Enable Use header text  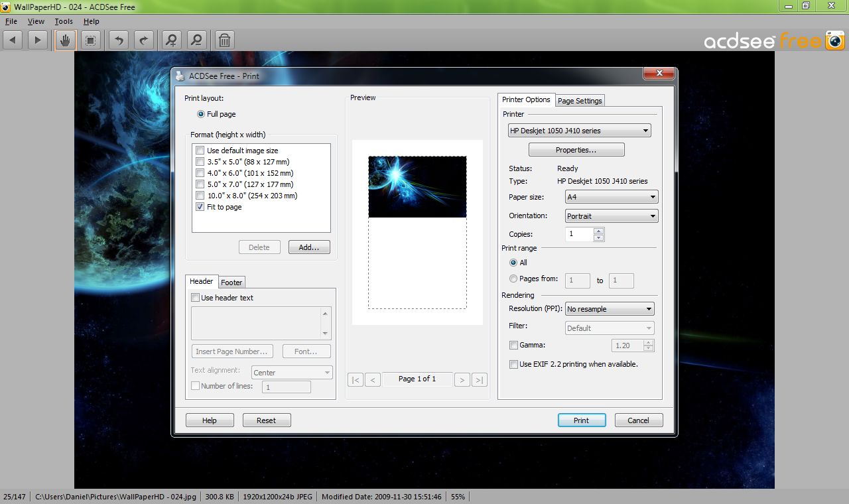(195, 298)
